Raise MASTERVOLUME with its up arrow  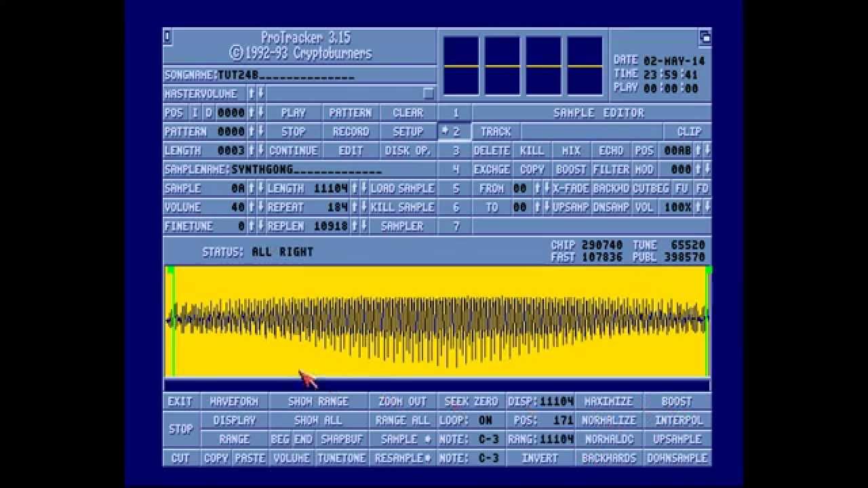pos(252,94)
